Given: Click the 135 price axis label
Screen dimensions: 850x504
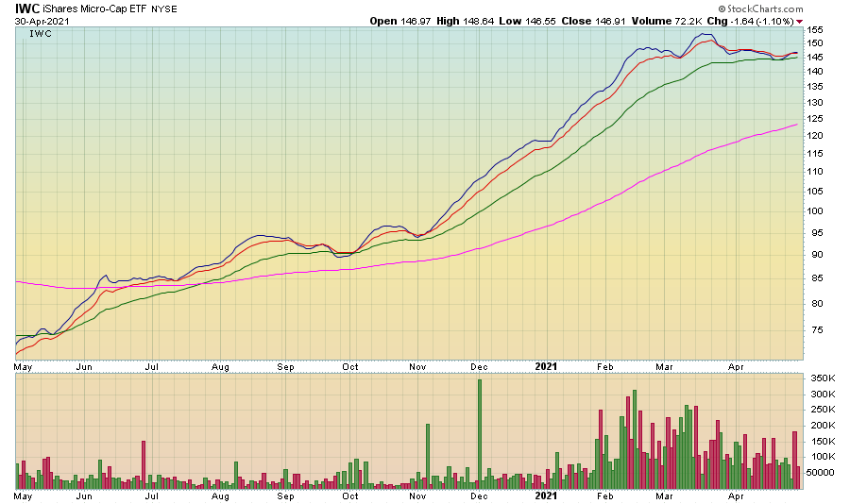Looking at the screenshot, I should [815, 87].
